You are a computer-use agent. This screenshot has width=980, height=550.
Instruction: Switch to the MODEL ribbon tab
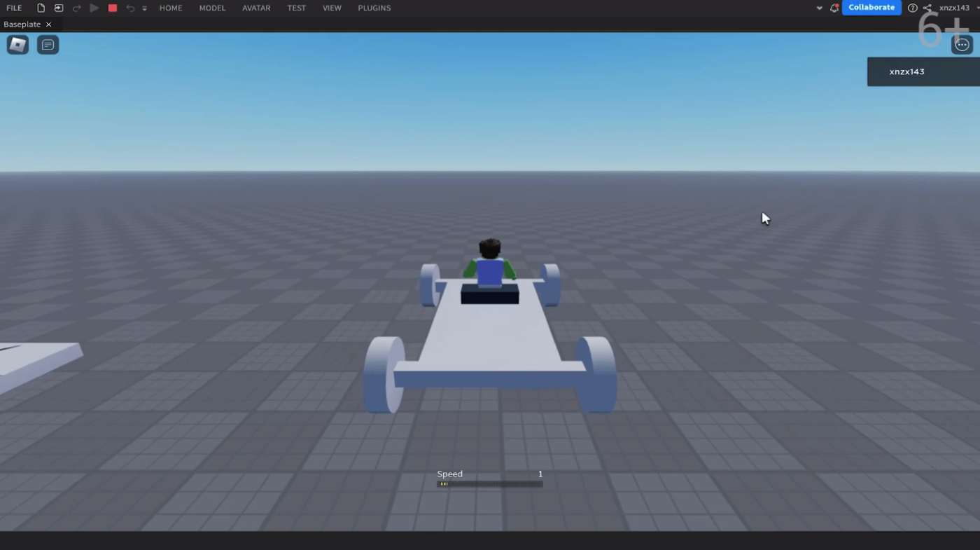pyautogui.click(x=212, y=8)
